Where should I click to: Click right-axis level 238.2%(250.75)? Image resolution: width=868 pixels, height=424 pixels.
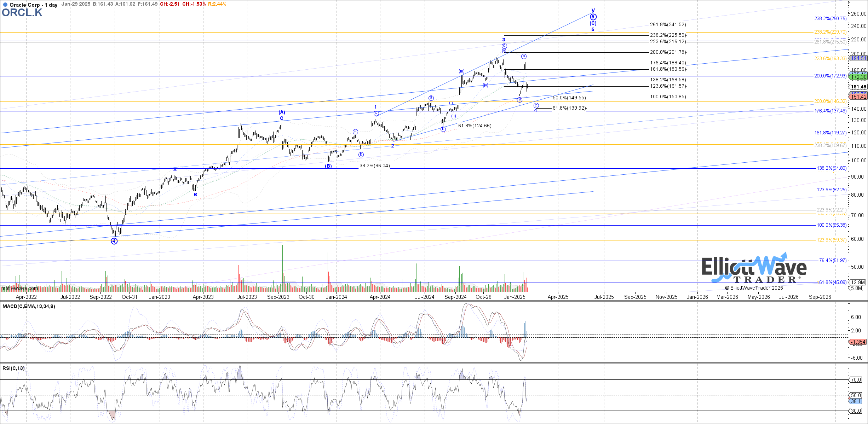coord(830,19)
